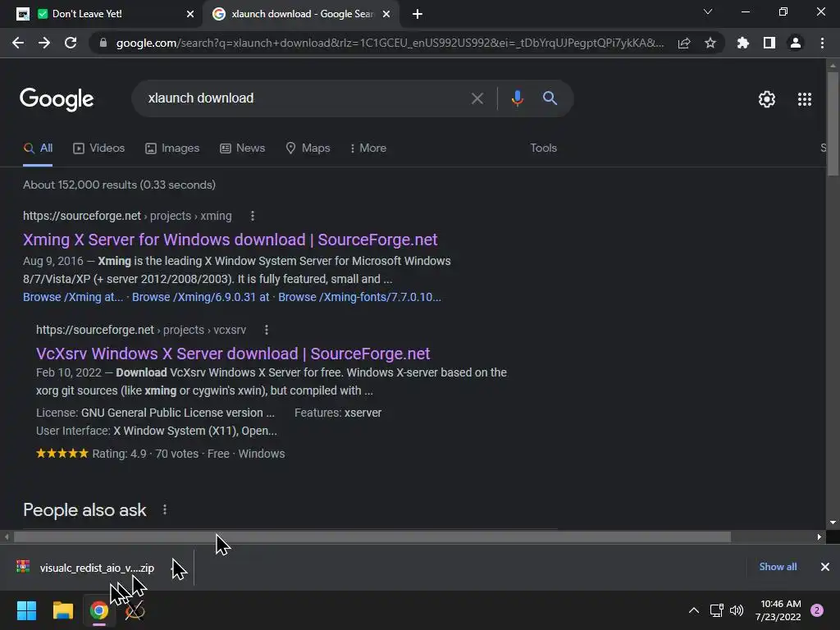The width and height of the screenshot is (840, 630).
Task: Clear the search box text
Action: pyautogui.click(x=477, y=98)
